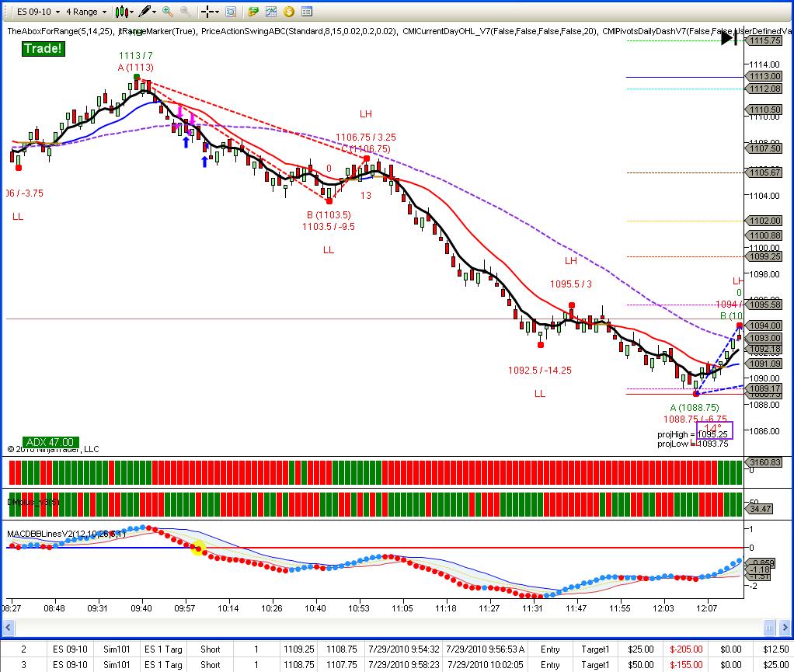Click the 1102.00 price marker
Image resolution: width=794 pixels, height=672 pixels.
click(764, 221)
